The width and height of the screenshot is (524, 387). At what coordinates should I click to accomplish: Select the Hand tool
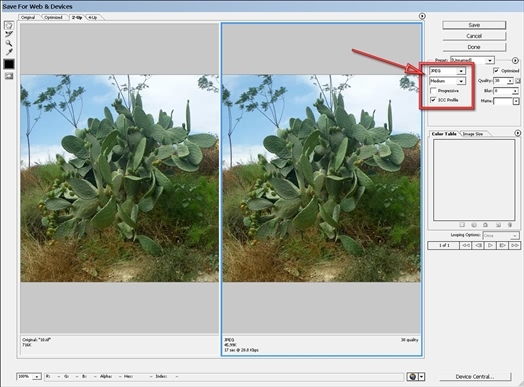pyautogui.click(x=9, y=25)
